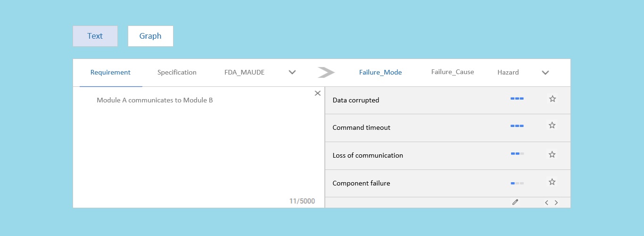
Task: Favorite the Loss of communication result
Action: (553, 154)
